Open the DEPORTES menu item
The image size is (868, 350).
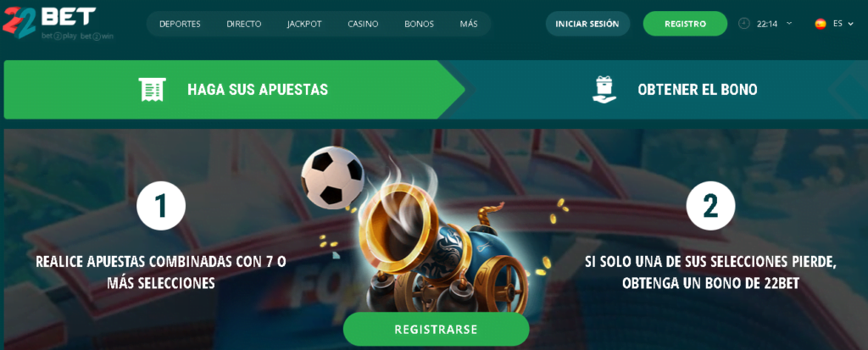coord(180,24)
